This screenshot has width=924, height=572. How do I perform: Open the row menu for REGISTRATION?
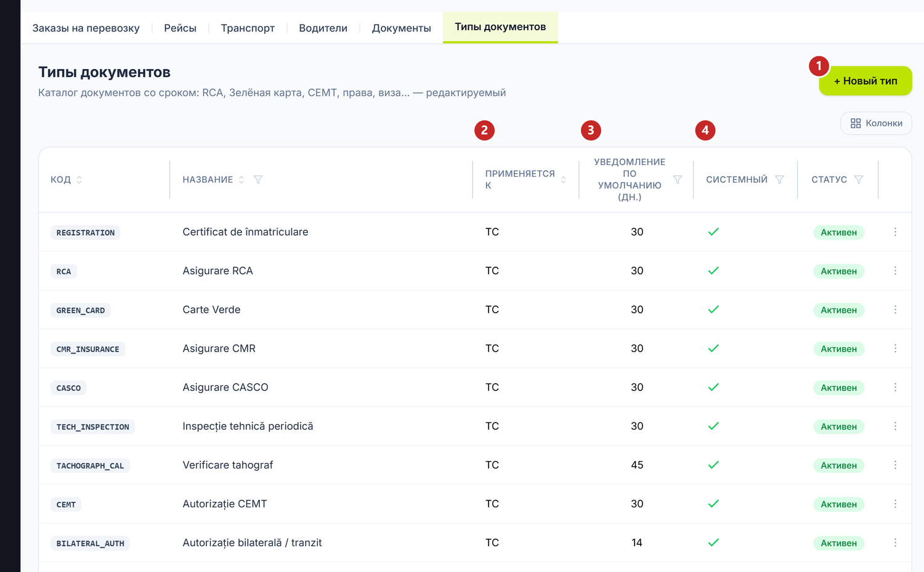point(895,232)
